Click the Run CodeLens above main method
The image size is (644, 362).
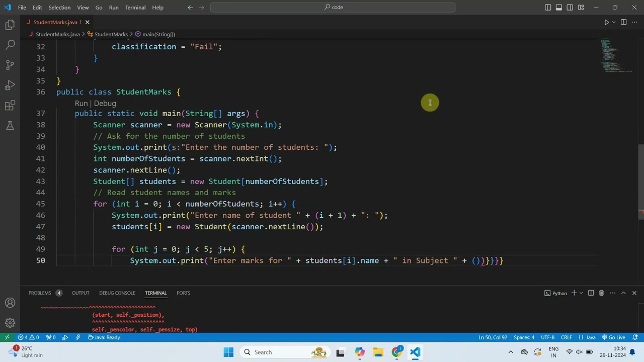[x=81, y=103]
